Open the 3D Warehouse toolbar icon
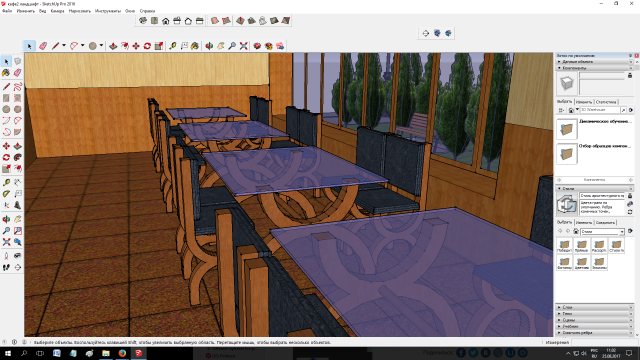The height and width of the screenshot is (360, 640). (257, 46)
